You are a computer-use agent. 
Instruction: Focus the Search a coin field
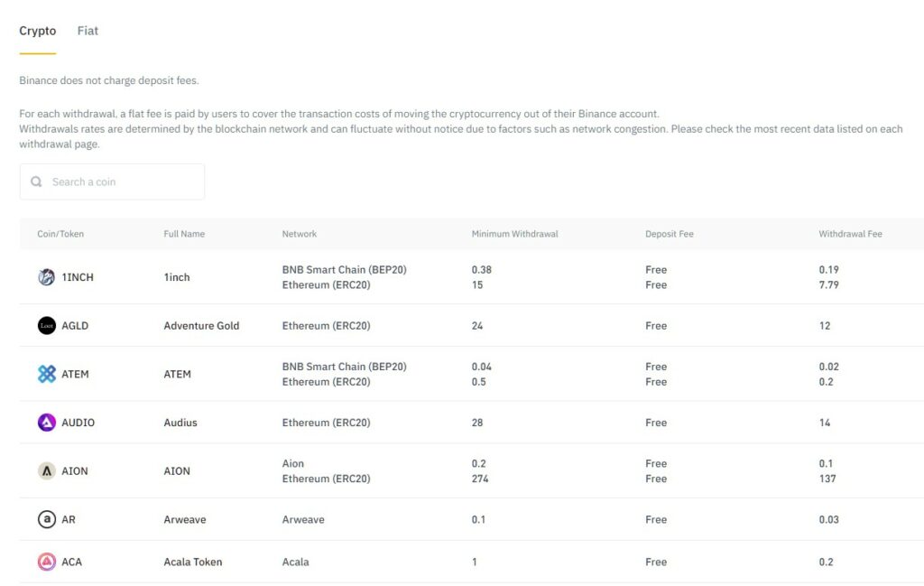pos(112,181)
